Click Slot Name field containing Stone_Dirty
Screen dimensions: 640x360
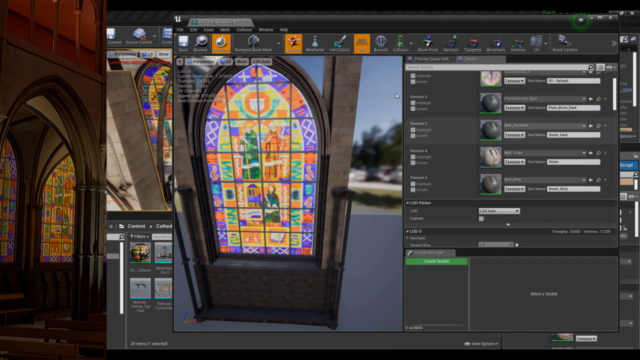(573, 189)
